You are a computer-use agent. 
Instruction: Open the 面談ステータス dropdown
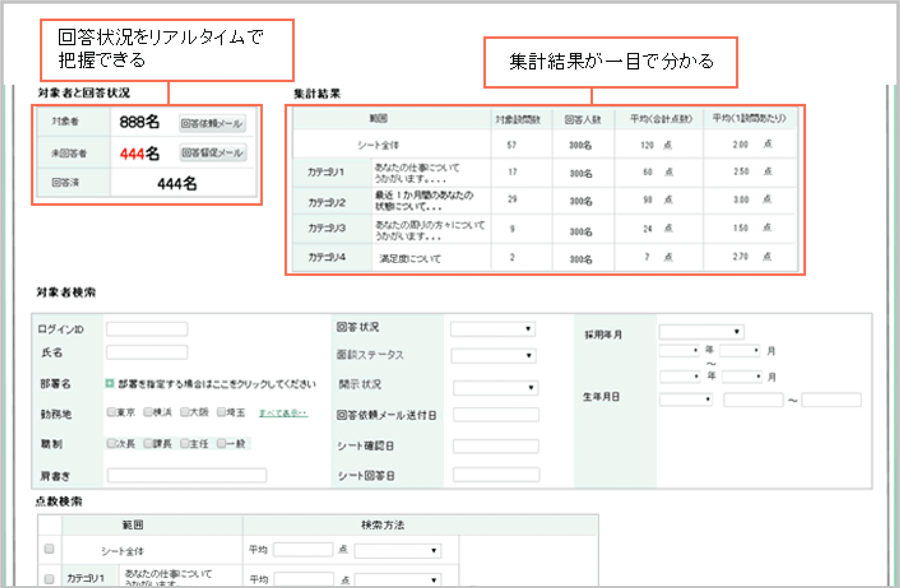(x=493, y=356)
